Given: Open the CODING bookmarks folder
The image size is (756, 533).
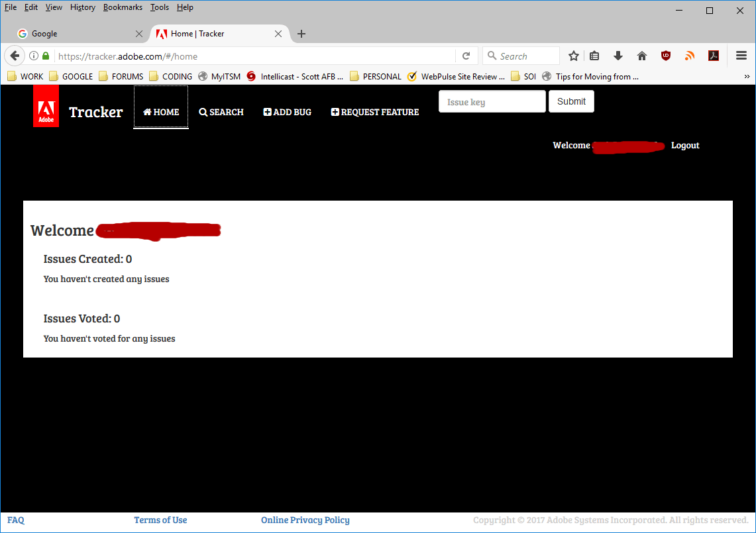Looking at the screenshot, I should click(x=171, y=77).
